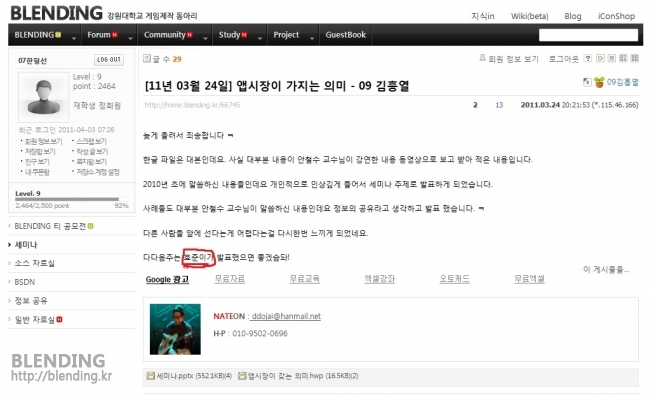Screen dimensions: 649x396
Task: Expand the Community menu dropdown arrow
Action: tap(205, 38)
